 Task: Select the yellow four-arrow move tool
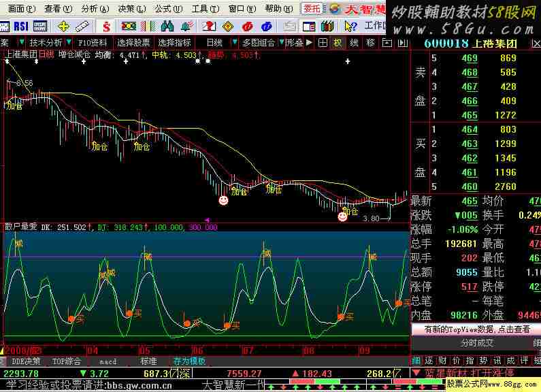tap(63, 27)
